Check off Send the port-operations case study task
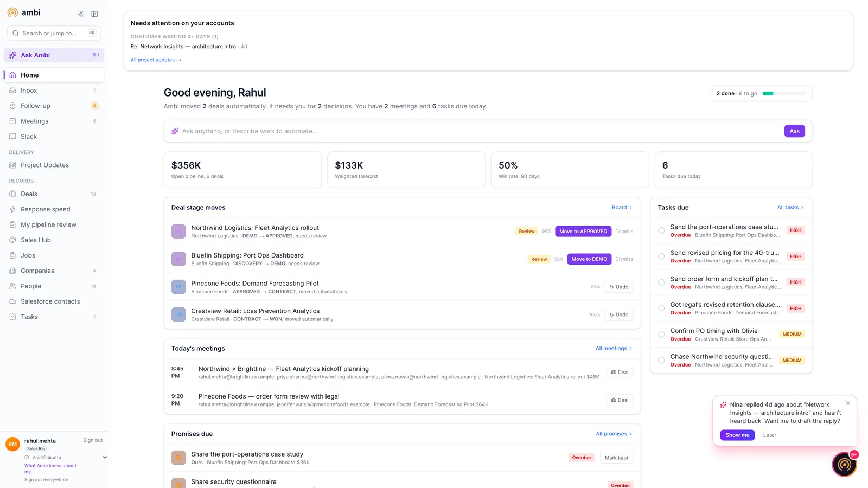The height and width of the screenshot is (488, 868). click(x=661, y=230)
